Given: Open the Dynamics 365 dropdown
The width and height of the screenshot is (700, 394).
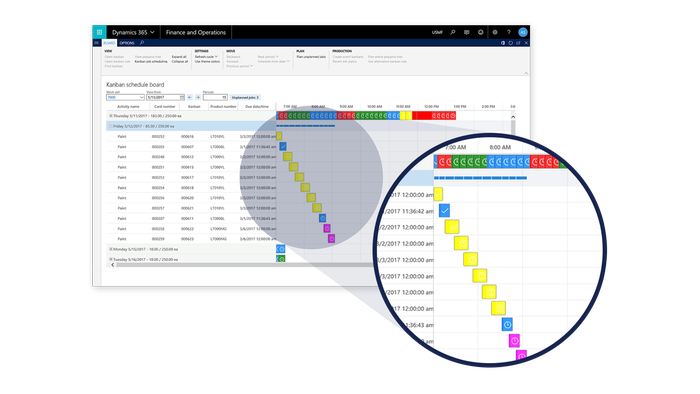Looking at the screenshot, I should 133,32.
